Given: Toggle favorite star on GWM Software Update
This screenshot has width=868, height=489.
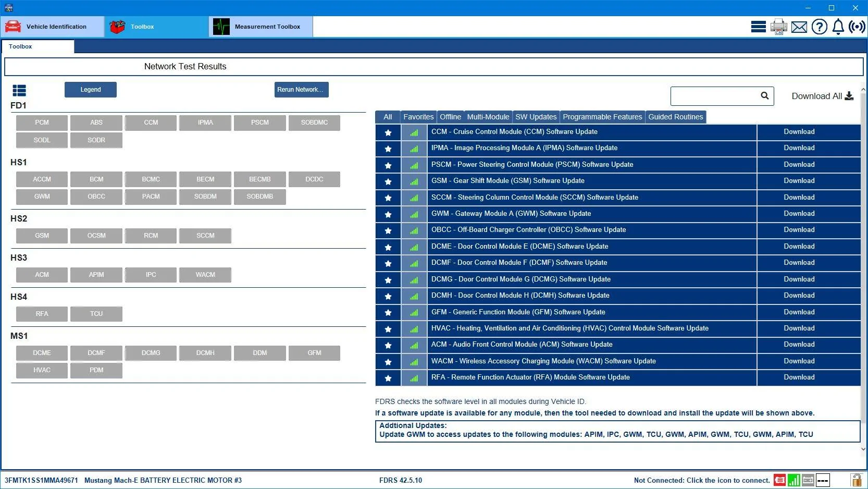Looking at the screenshot, I should pos(388,214).
